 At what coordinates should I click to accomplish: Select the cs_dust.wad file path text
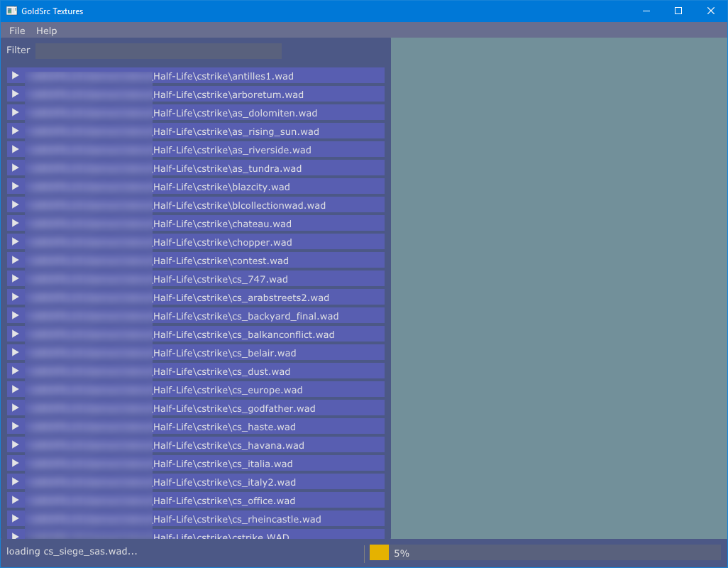coord(222,371)
